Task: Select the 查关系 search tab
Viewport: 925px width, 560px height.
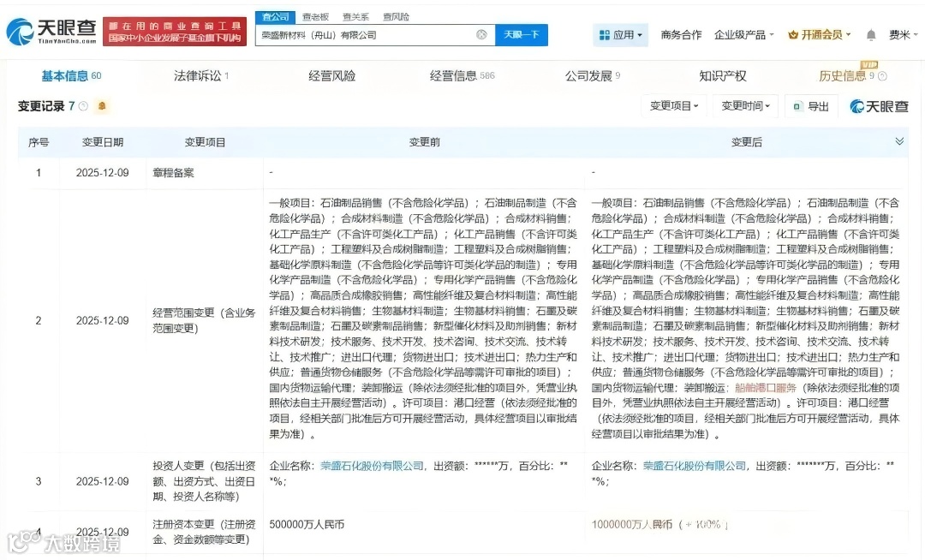Action: click(355, 17)
